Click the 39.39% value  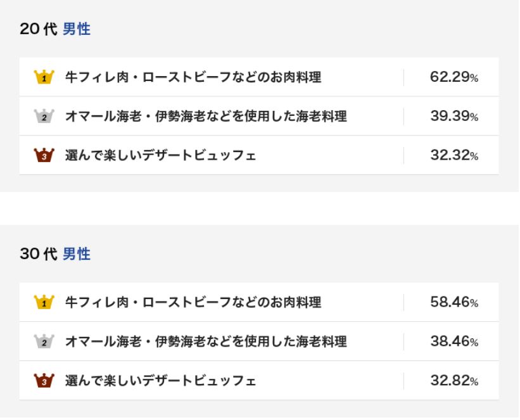tap(453, 117)
